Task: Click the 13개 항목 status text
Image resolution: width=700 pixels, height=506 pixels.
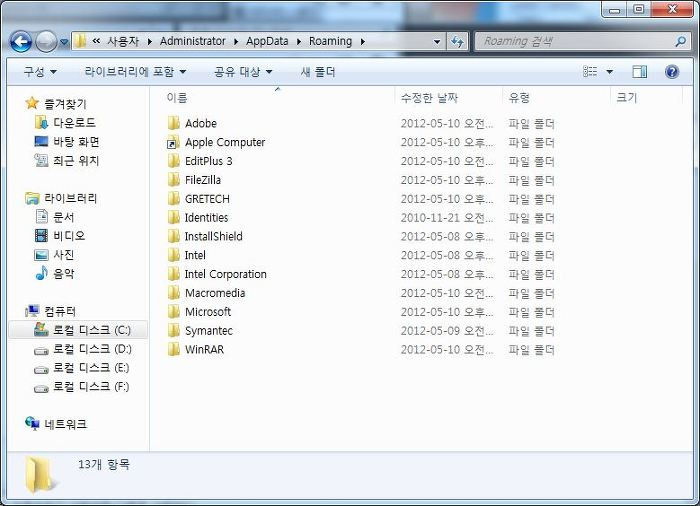Action: tap(104, 464)
